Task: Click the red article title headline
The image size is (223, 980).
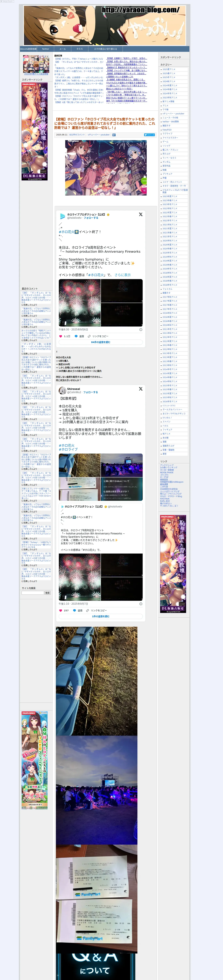Action: (105, 123)
